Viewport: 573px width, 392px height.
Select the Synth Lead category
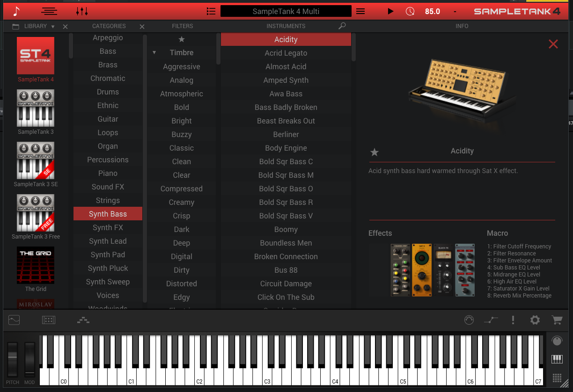click(108, 241)
